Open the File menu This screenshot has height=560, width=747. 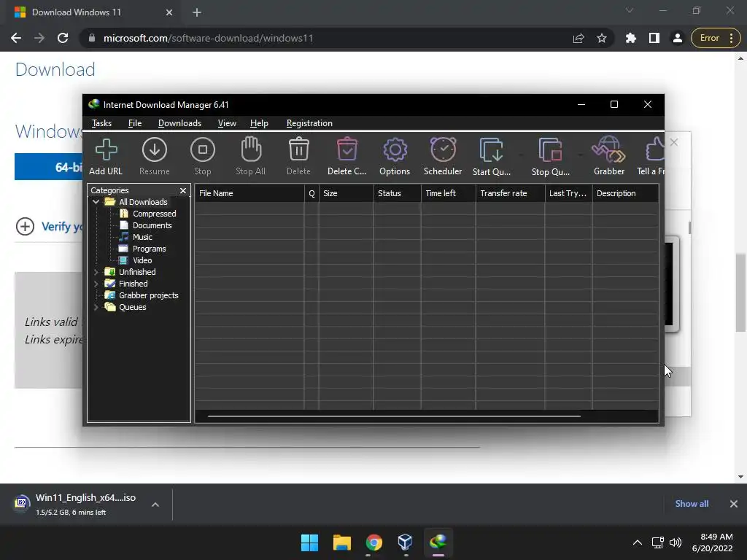pyautogui.click(x=135, y=123)
